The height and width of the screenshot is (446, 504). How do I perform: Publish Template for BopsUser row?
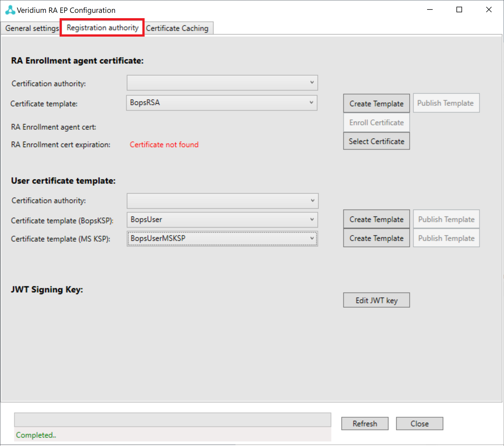click(446, 219)
